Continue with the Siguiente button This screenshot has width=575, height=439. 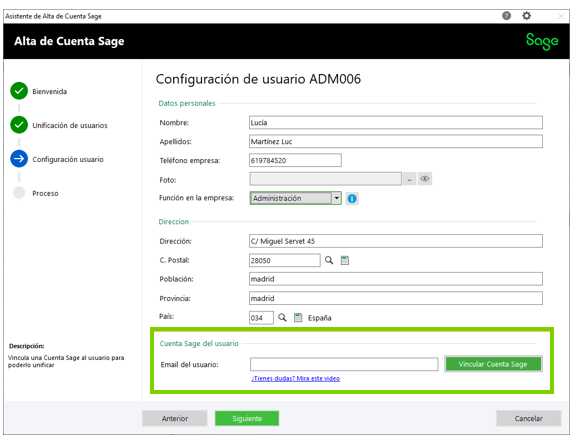(x=247, y=418)
